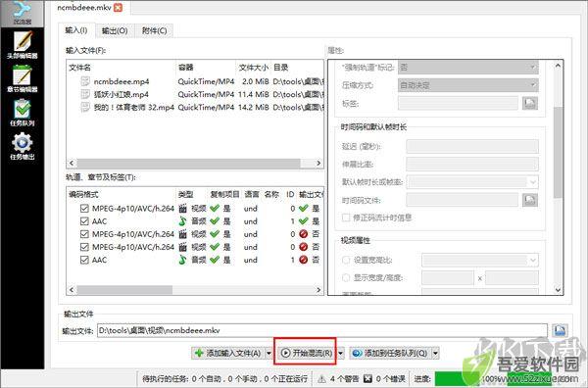Click music note icon in last AAC row
588x388 pixels.
[x=182, y=260]
